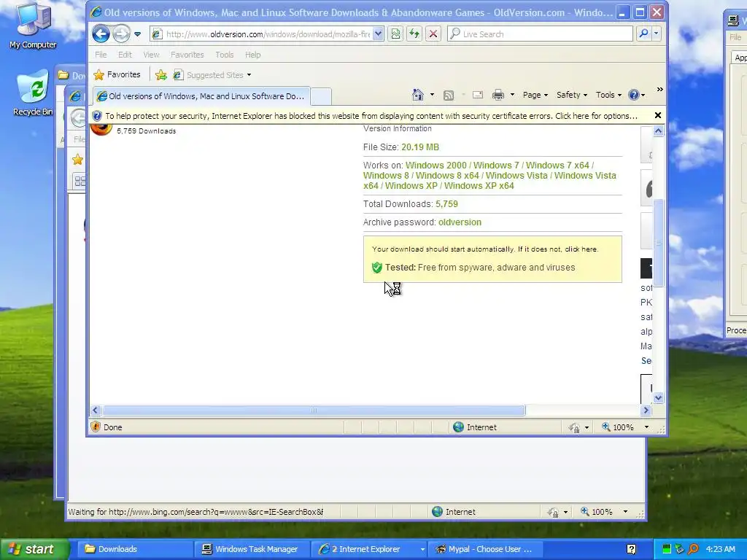The image size is (747, 560).
Task: Click the orange magnifier tray icon
Action: coord(693,549)
